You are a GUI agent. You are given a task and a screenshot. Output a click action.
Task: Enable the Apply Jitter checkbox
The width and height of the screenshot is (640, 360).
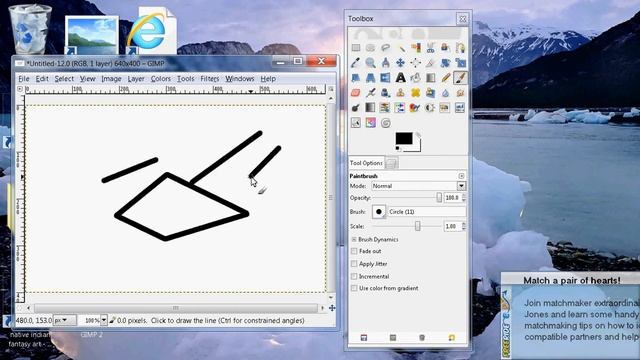[354, 264]
